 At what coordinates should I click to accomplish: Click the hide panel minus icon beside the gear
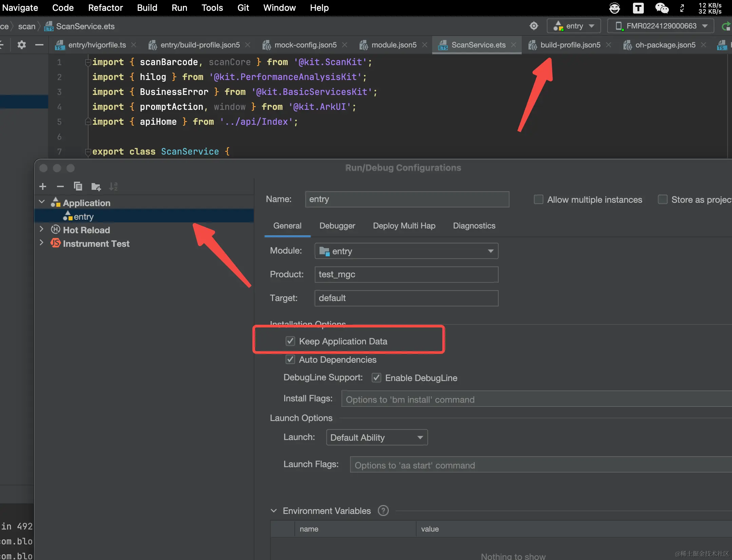[39, 45]
